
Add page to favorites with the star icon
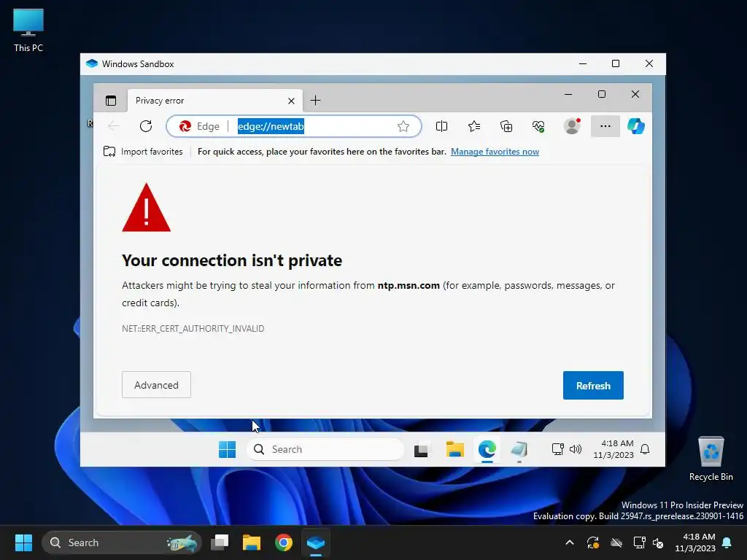coord(403,126)
